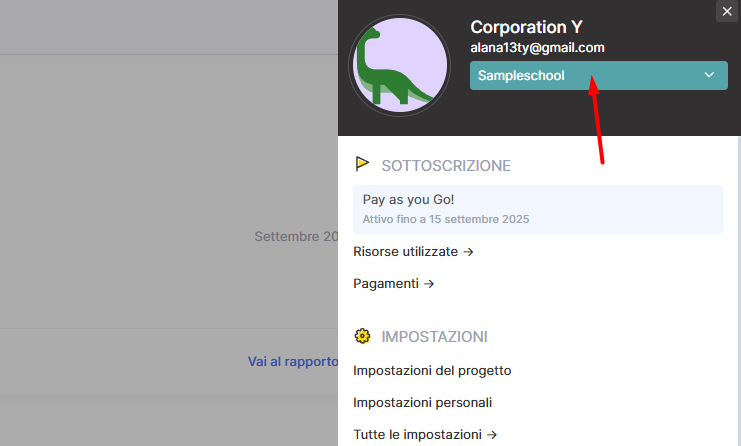The image size is (741, 446).
Task: Expand the project selector chevron arrow
Action: [x=709, y=75]
